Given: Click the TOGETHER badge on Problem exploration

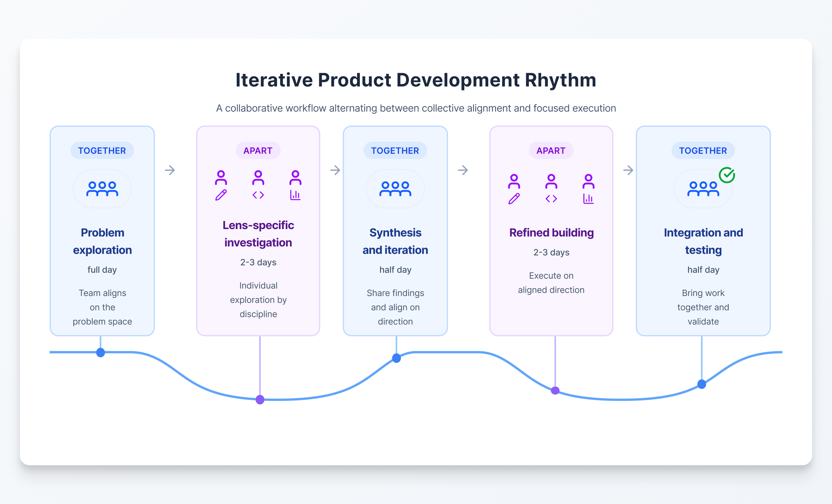Looking at the screenshot, I should [102, 150].
